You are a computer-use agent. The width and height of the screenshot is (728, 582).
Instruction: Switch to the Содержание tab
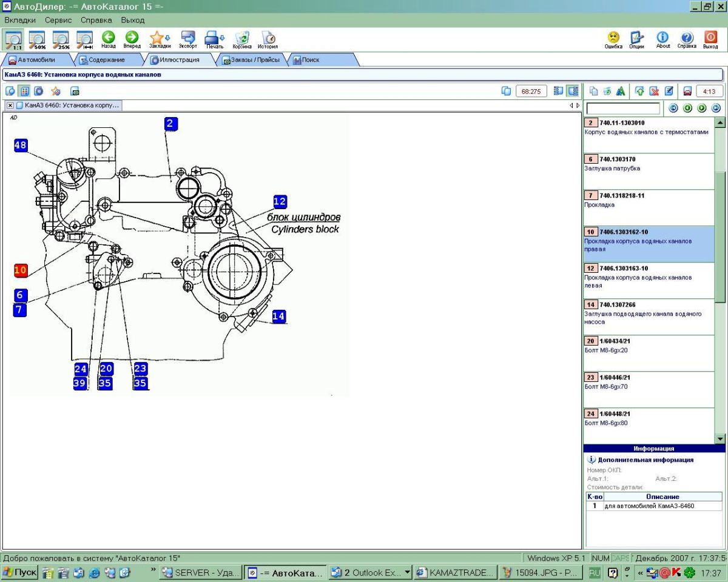tap(107, 60)
